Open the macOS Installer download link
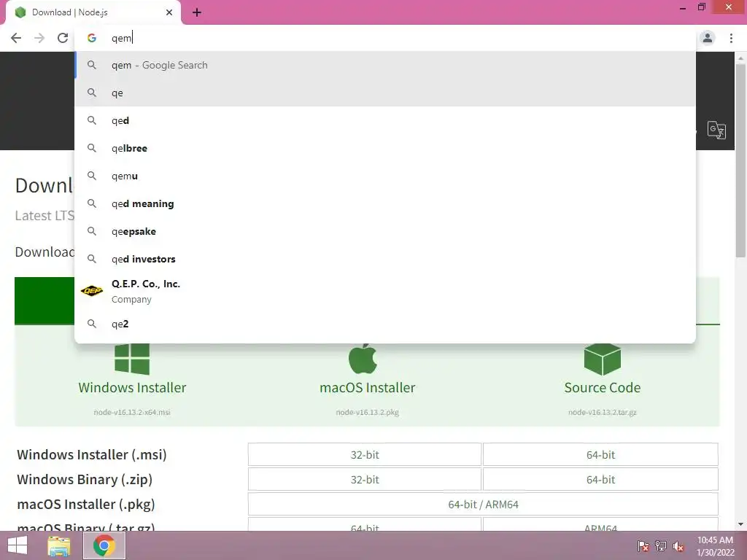The image size is (747, 560). 368,388
